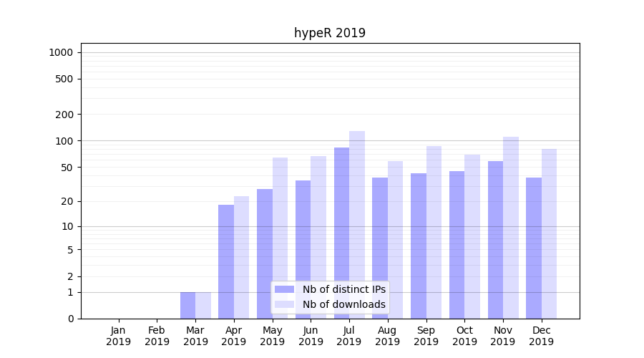
Task: Select the 'Nb of downloads' legend label
Action: tap(343, 304)
